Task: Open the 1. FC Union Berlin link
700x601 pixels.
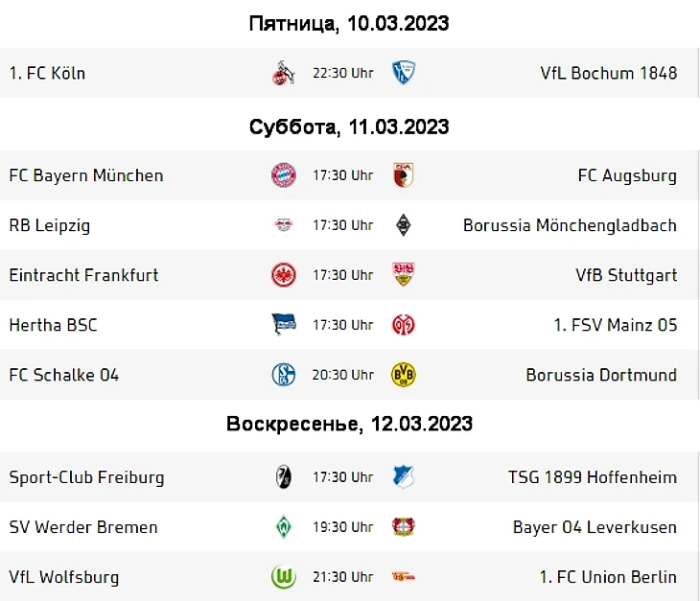Action: (608, 577)
